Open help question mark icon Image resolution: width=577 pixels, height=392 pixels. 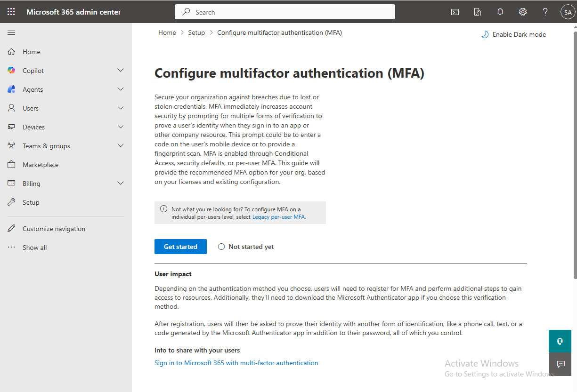point(545,12)
